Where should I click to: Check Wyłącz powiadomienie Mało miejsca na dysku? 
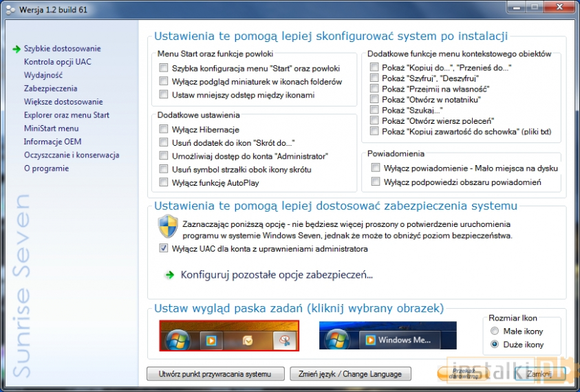click(376, 168)
